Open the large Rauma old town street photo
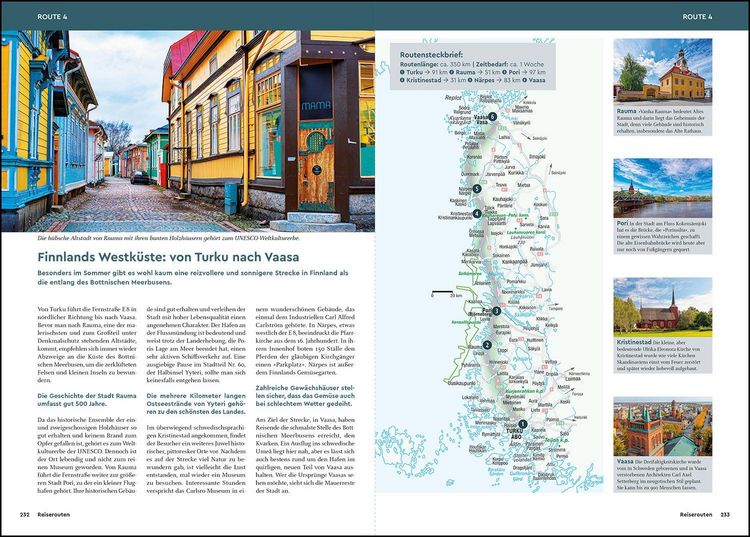The height and width of the screenshot is (537, 750). pyautogui.click(x=188, y=131)
